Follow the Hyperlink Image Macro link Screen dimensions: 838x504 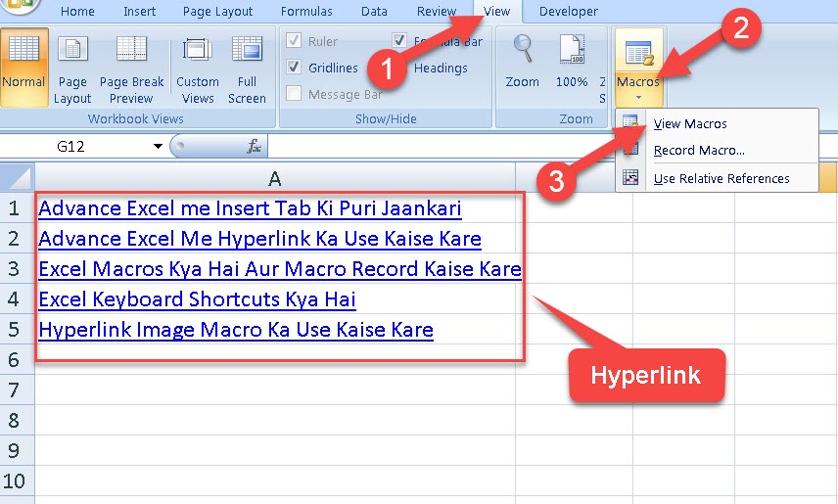[x=235, y=330]
